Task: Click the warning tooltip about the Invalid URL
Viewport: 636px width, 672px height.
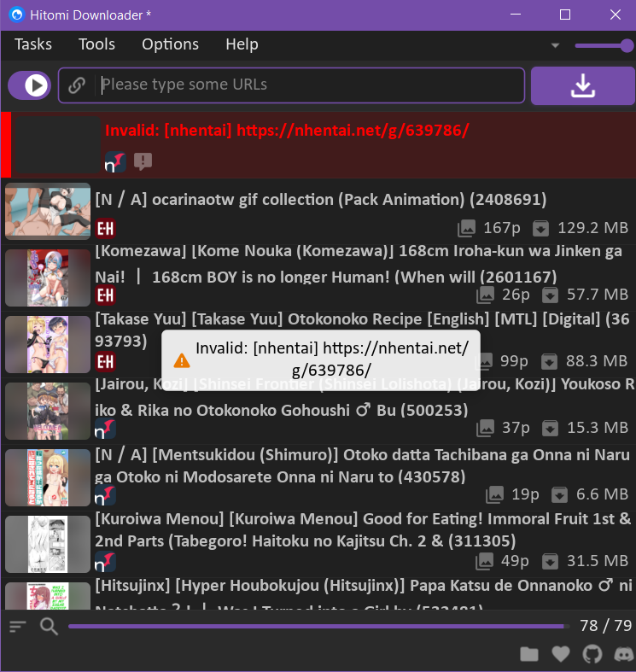Action: click(321, 359)
